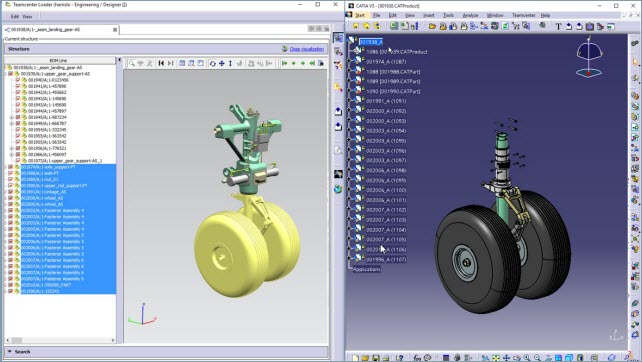Click the open folder icon in CATIA toolbar

pos(432,26)
